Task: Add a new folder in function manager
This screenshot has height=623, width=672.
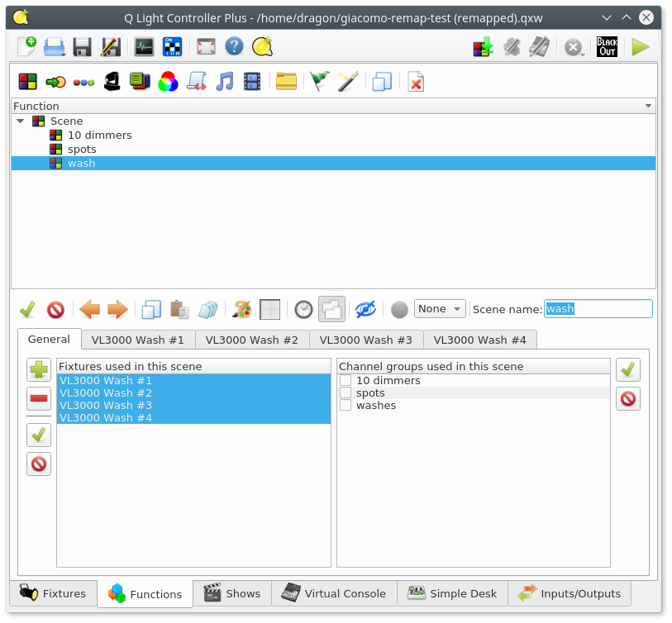Action: [286, 82]
